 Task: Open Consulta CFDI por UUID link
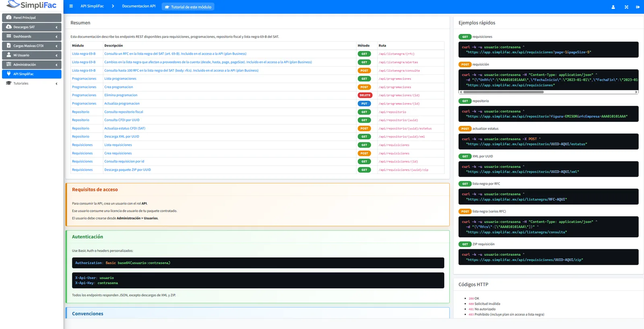click(x=122, y=120)
